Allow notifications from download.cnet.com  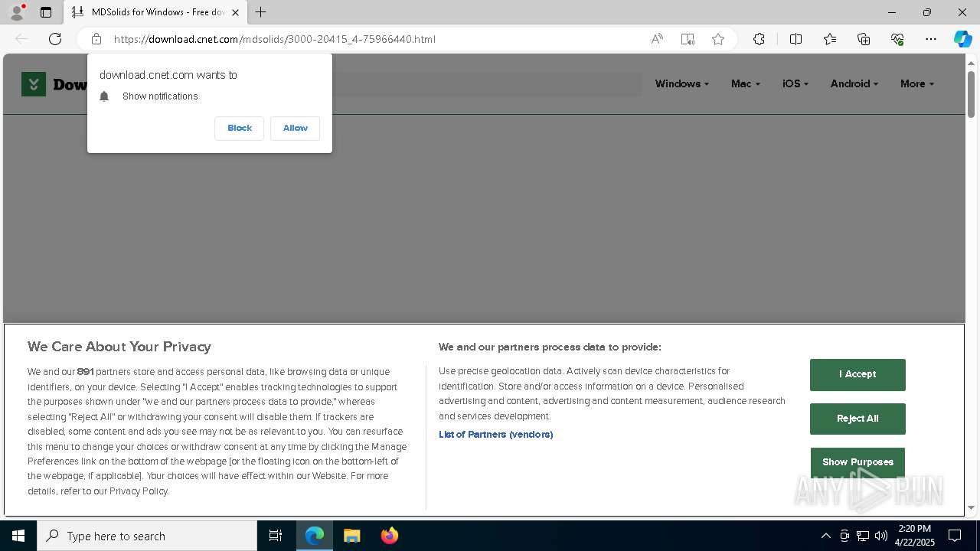point(296,129)
